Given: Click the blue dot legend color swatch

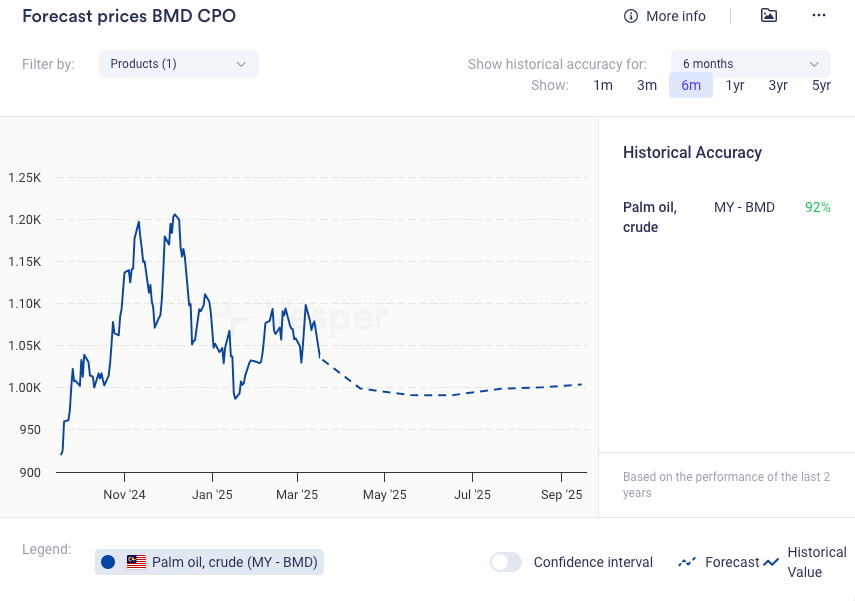Looking at the screenshot, I should pos(108,562).
